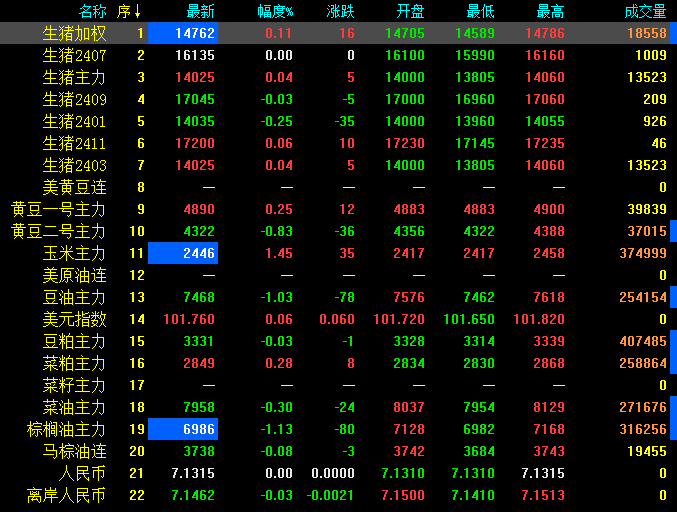Select the 豆粕主力 row name
The width and height of the screenshot is (677, 512).
74,341
